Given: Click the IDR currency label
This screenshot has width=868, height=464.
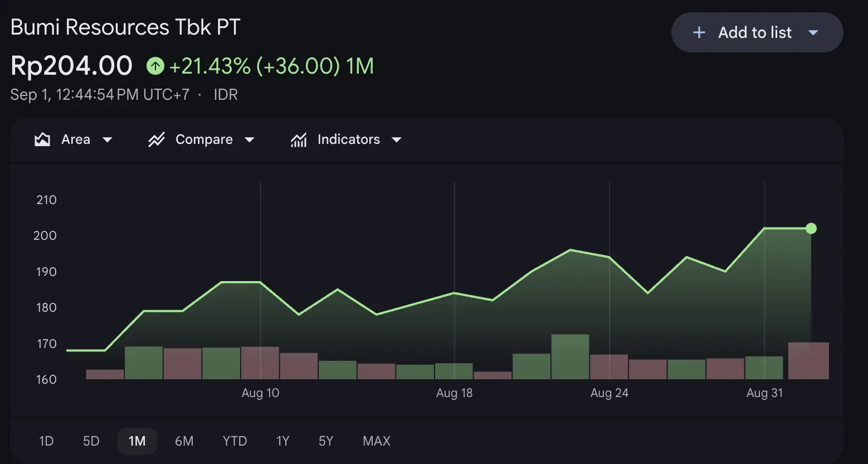Looking at the screenshot, I should pos(226,95).
